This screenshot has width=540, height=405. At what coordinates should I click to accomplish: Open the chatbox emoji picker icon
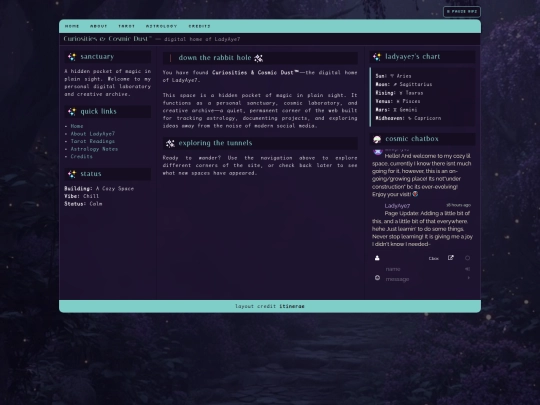(377, 278)
